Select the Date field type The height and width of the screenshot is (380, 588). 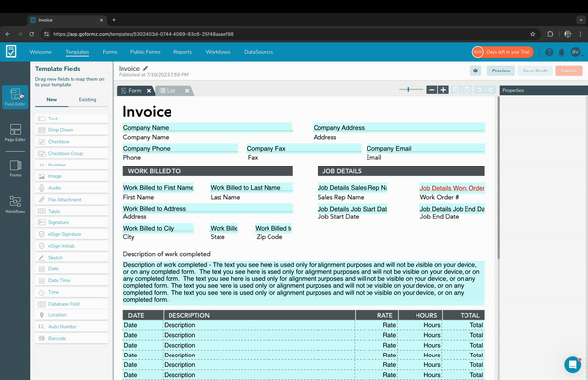coord(72,268)
